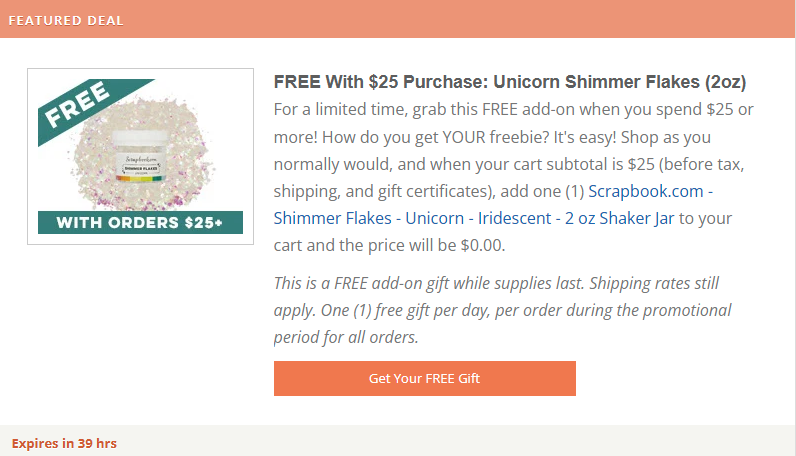Viewport: 796px width, 456px height.
Task: Click the deal title 'FREE With $25 Purchase'
Action: click(x=373, y=82)
